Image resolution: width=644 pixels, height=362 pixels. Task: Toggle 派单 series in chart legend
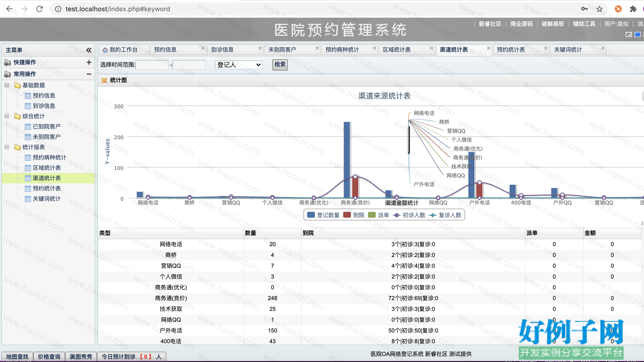[x=378, y=215]
